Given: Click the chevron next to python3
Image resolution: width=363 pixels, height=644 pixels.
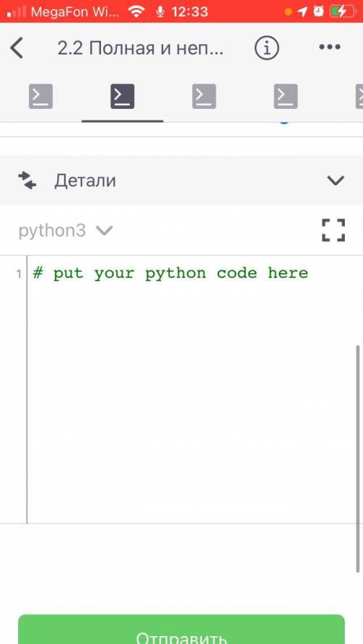Looking at the screenshot, I should pos(105,230).
